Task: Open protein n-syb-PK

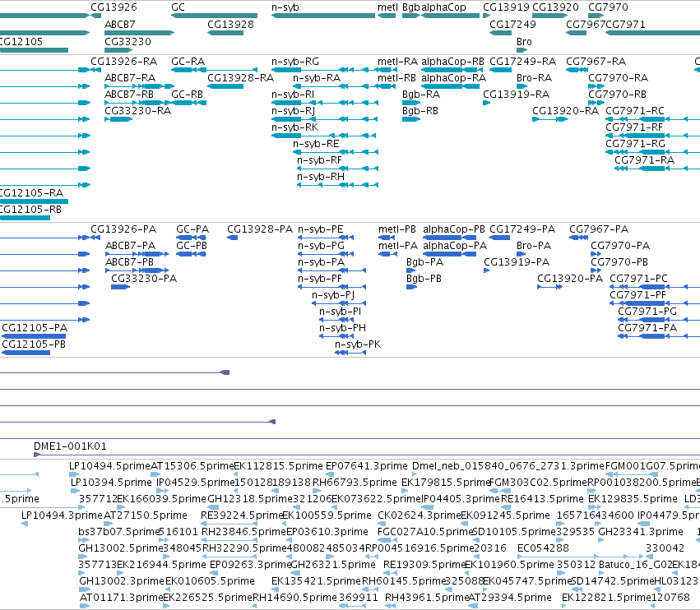Action: tap(358, 344)
